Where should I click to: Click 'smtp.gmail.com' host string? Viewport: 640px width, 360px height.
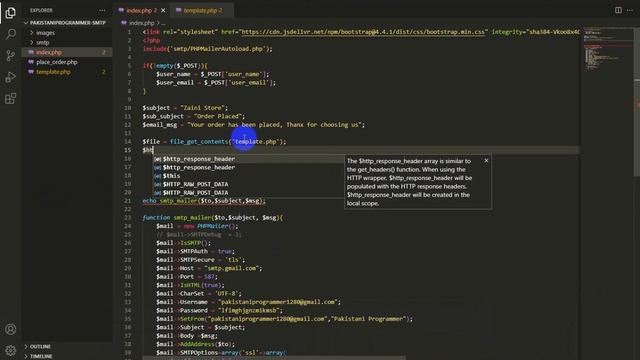point(232,268)
